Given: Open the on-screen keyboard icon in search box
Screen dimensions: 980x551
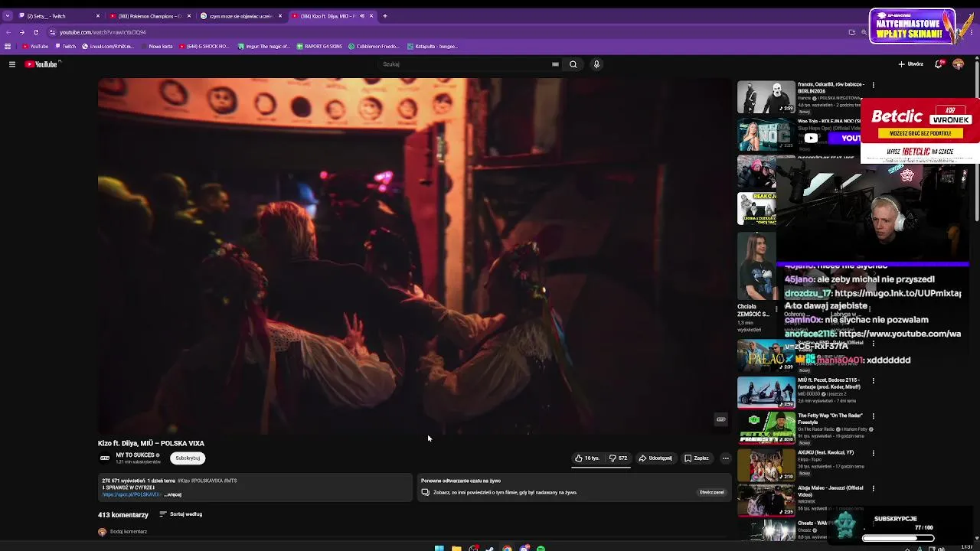Looking at the screenshot, I should (x=555, y=64).
